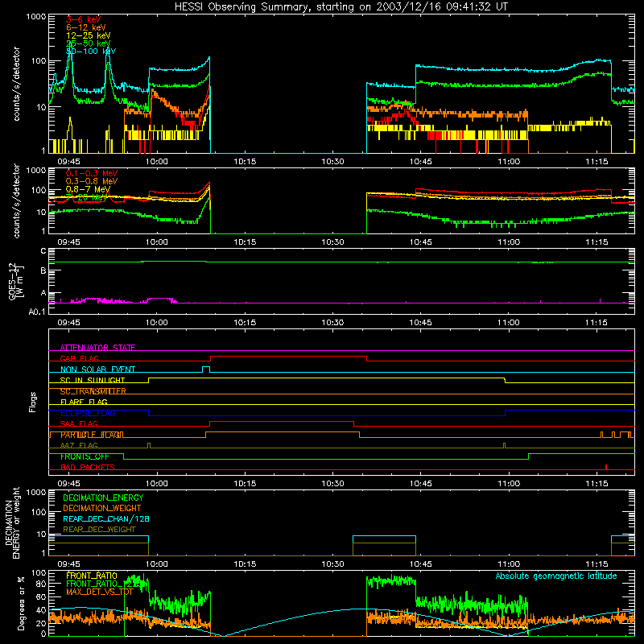
Task: Select the 'SC_TRANSMITTER' flag label
Action: pyautogui.click(x=93, y=391)
